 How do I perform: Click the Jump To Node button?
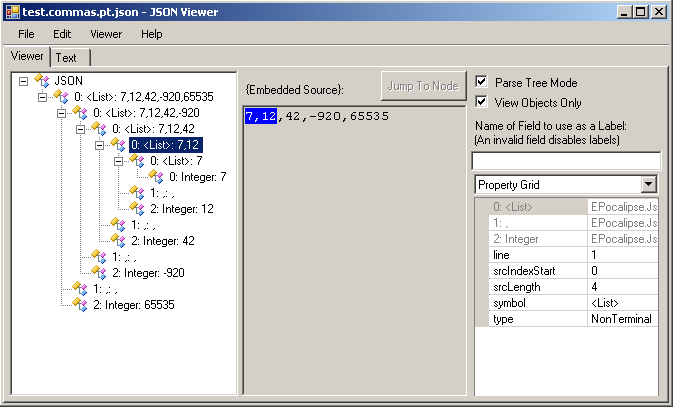pos(423,86)
